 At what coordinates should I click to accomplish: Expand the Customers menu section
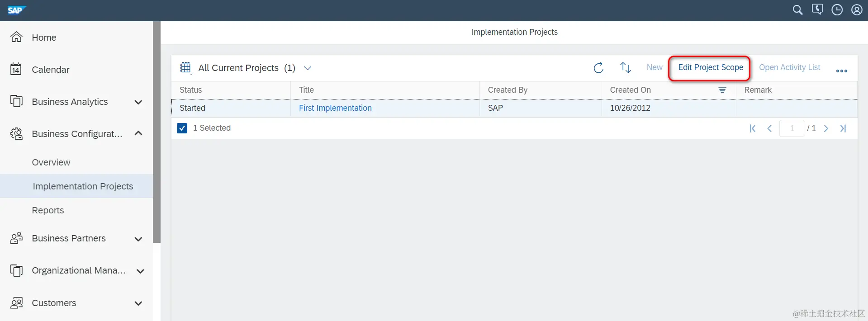point(138,303)
